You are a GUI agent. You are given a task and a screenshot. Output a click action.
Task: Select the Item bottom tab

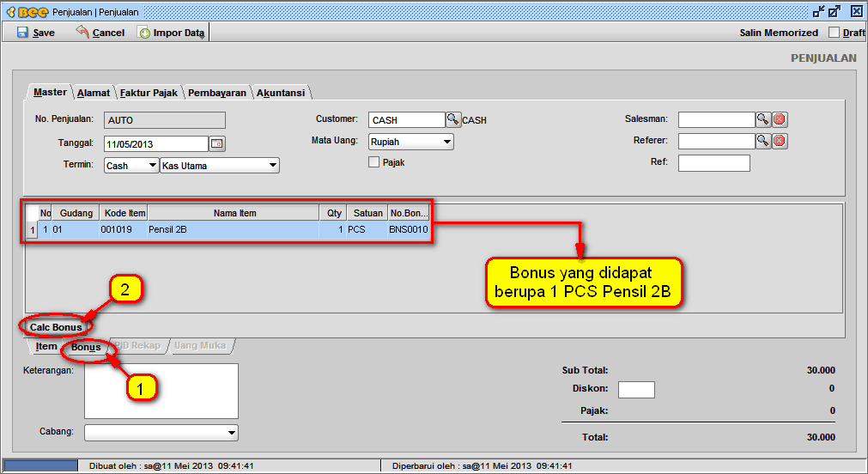point(46,346)
